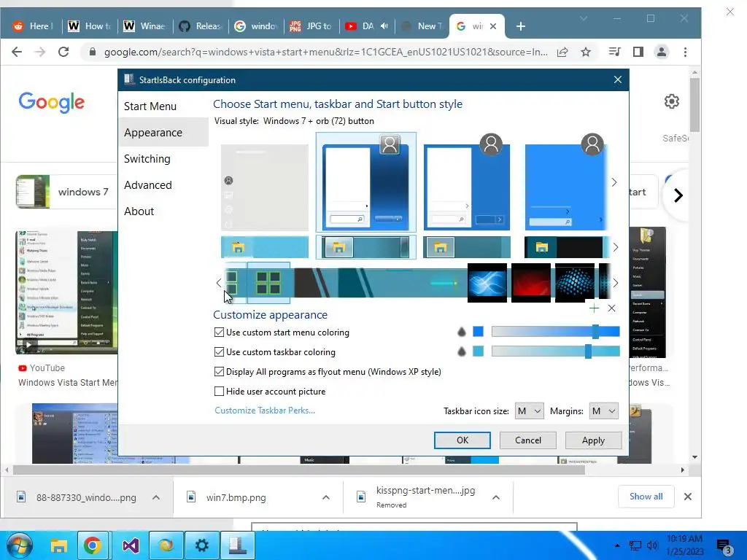Open a new Chrome tab
This screenshot has width=747, height=560.
[x=521, y=26]
